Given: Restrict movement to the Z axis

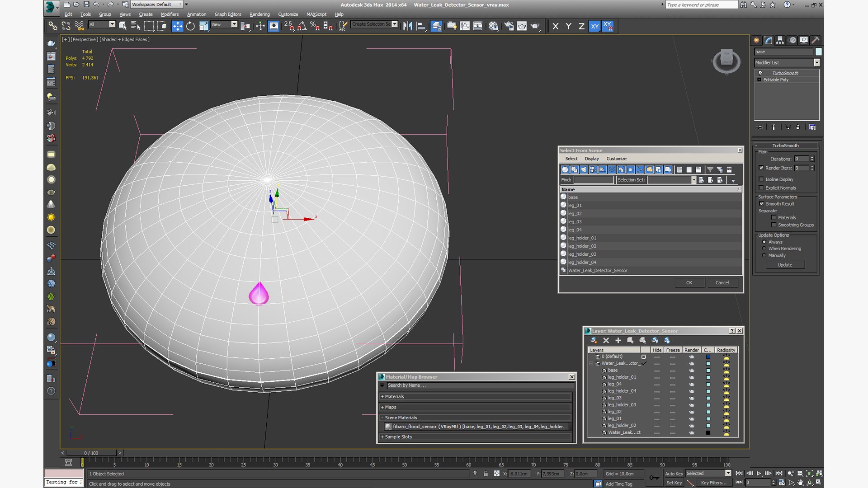Looking at the screenshot, I should (x=581, y=26).
